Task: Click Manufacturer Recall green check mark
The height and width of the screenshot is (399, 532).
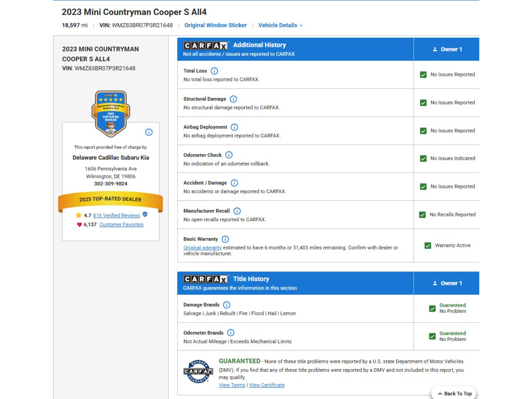Action: click(422, 215)
